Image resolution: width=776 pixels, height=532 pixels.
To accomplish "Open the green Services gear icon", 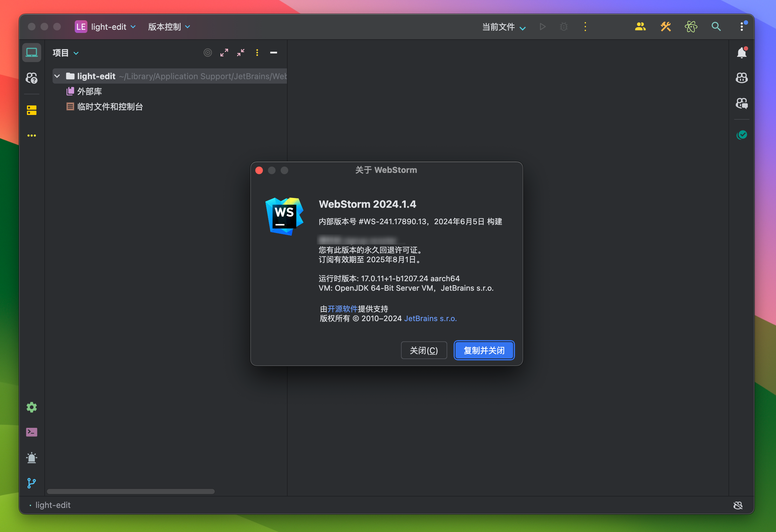I will click(x=32, y=407).
